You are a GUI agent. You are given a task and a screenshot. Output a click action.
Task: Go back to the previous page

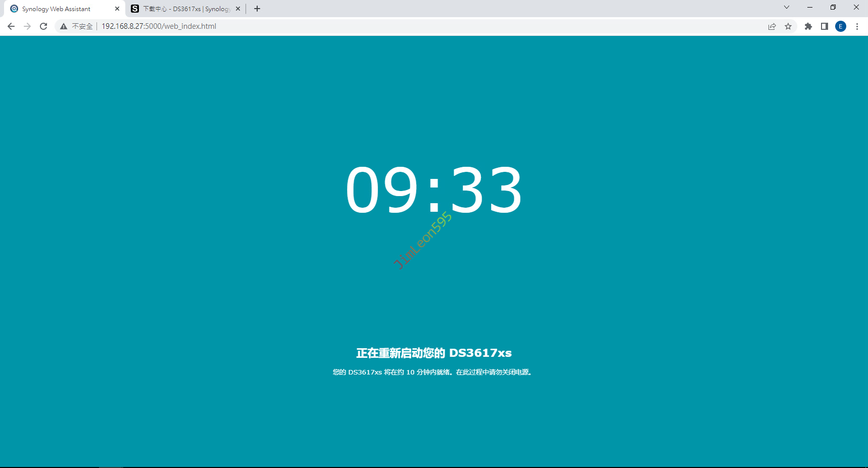[11, 26]
